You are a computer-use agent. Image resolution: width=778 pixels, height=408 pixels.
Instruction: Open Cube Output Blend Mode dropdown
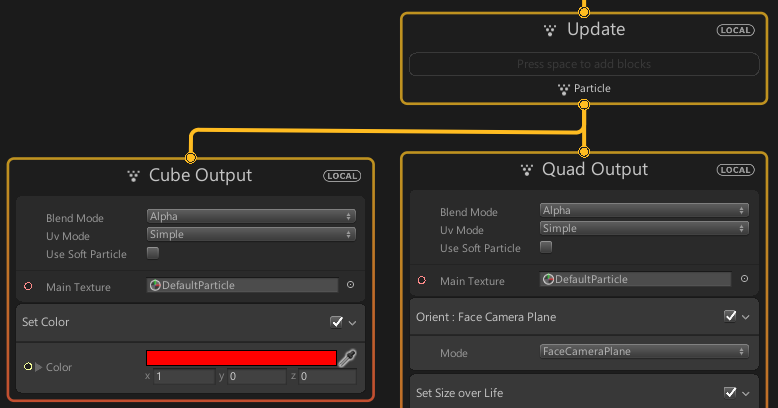coord(250,216)
